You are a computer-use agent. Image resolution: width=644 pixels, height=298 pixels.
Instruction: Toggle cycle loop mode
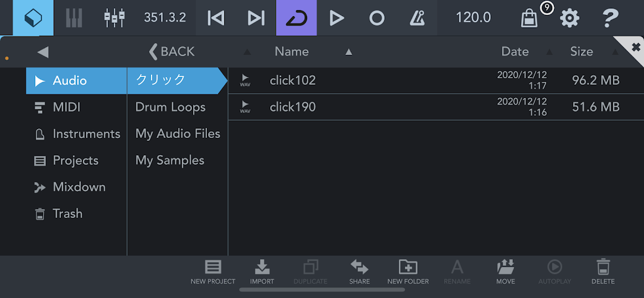[296, 18]
